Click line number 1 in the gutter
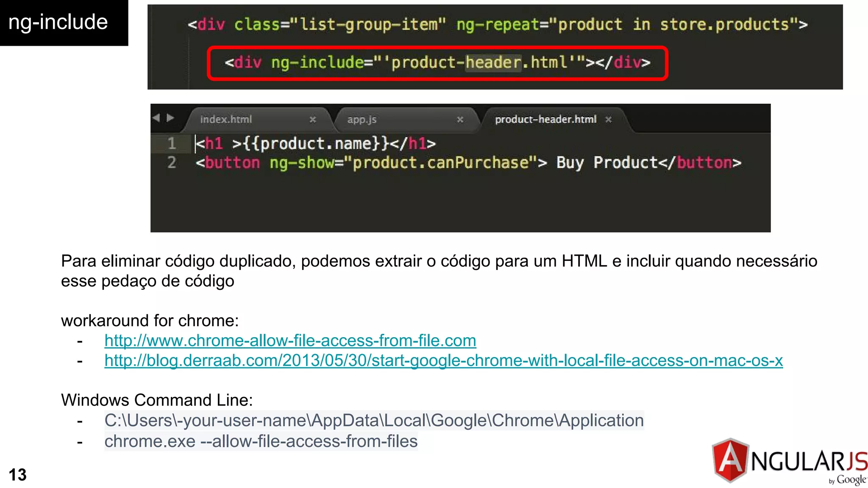This screenshot has height=488, width=868. 172,143
